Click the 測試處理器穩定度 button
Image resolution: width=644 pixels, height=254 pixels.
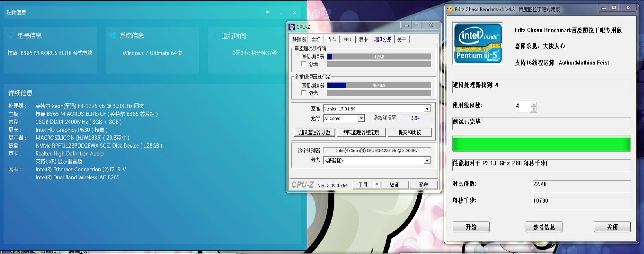tap(361, 132)
